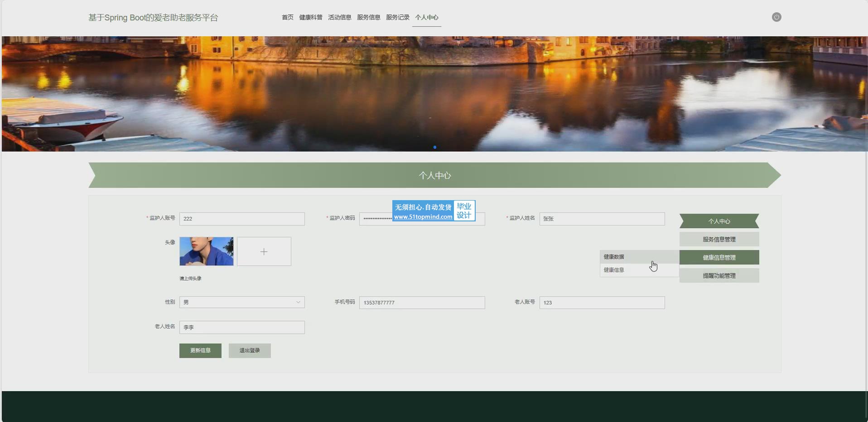Choose 健康数据 submenu entry
The width and height of the screenshot is (868, 422).
coord(640,257)
